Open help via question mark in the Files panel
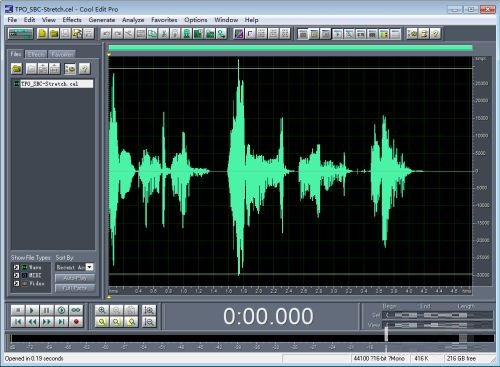This screenshot has height=367, width=500. pyautogui.click(x=85, y=69)
